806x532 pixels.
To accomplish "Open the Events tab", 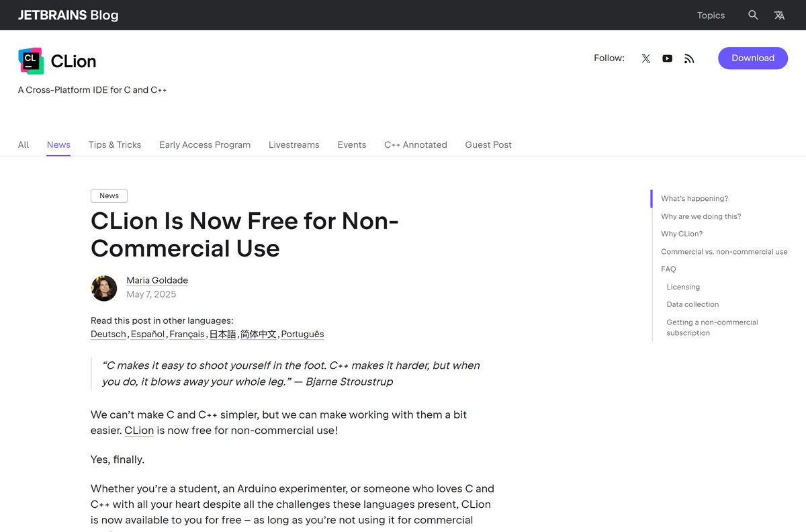I will (352, 144).
